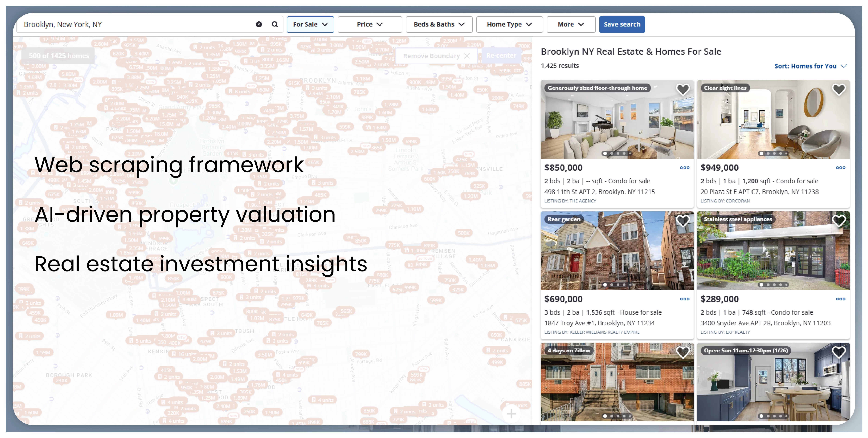
Task: Click LISTING BY: KELLER WILLIAMS REALTY EMPIRE
Action: (x=592, y=332)
